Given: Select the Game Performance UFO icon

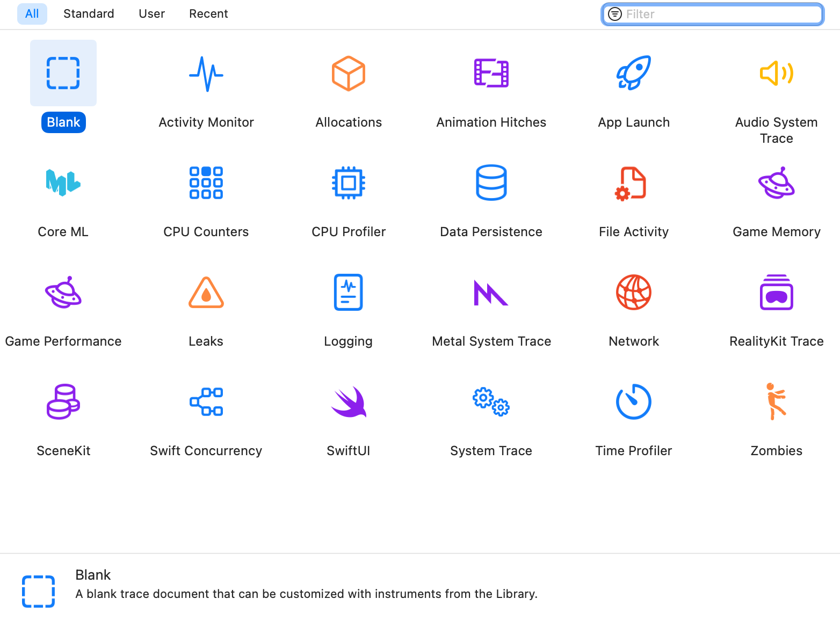Looking at the screenshot, I should [x=63, y=293].
